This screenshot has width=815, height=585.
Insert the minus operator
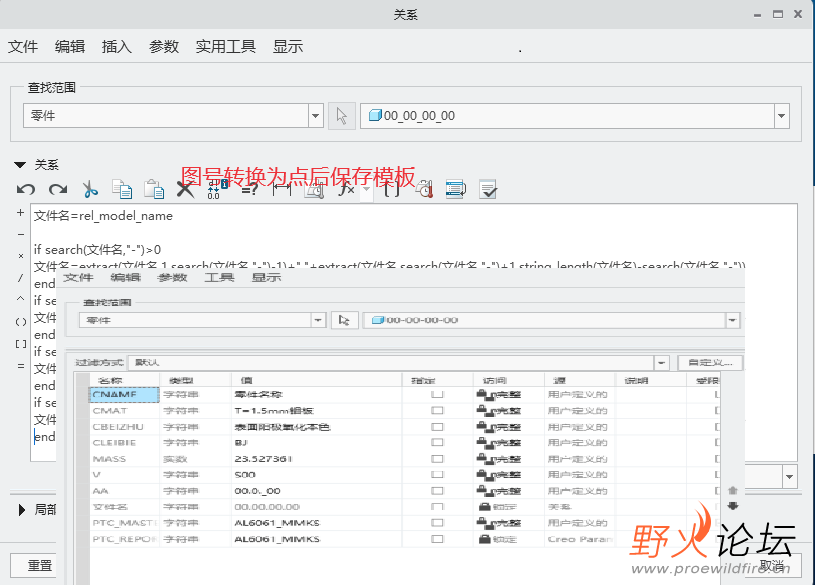[21, 235]
